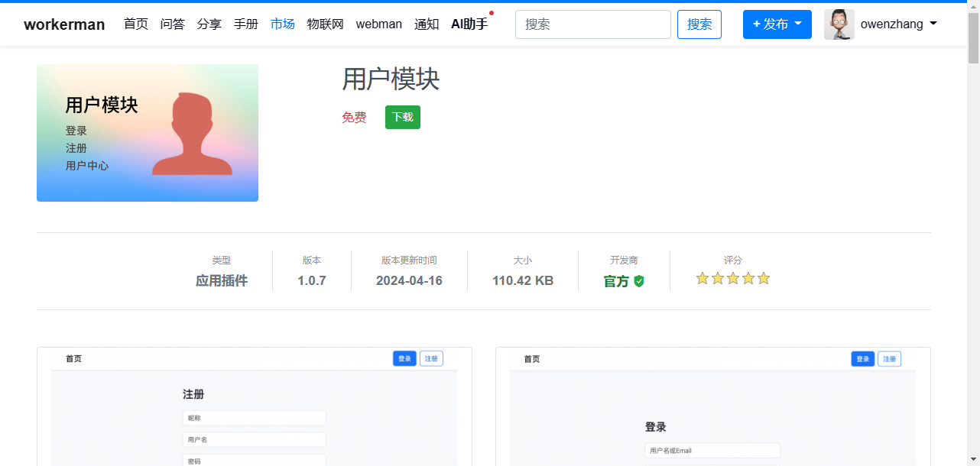Open 通知 notifications
The height and width of the screenshot is (466, 980).
[427, 24]
